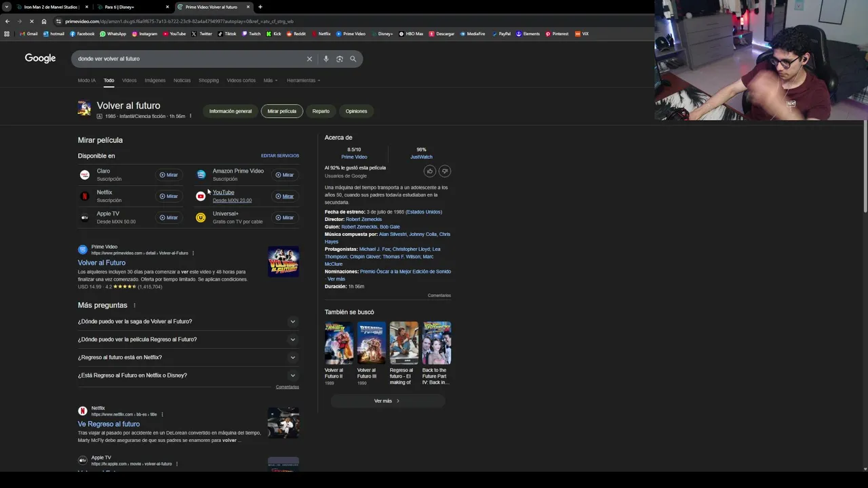This screenshot has height=488, width=868.
Task: Click the Reparto chip
Action: pos(321,111)
